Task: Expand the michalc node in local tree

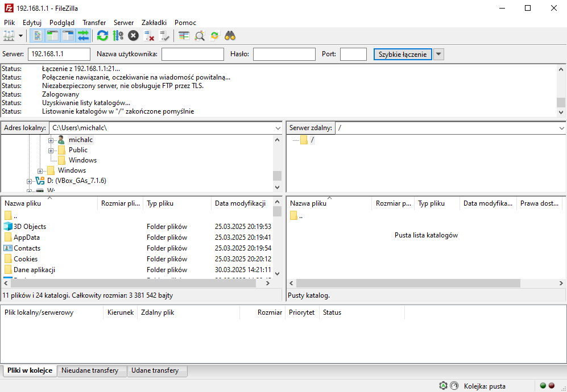Action: [51, 140]
